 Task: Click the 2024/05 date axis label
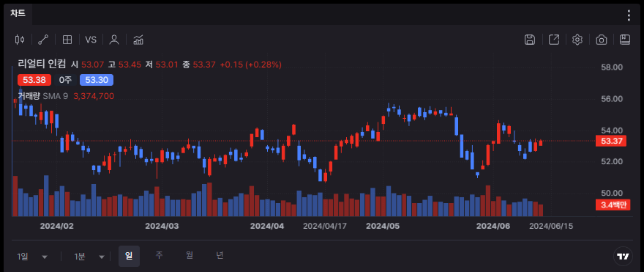click(382, 226)
